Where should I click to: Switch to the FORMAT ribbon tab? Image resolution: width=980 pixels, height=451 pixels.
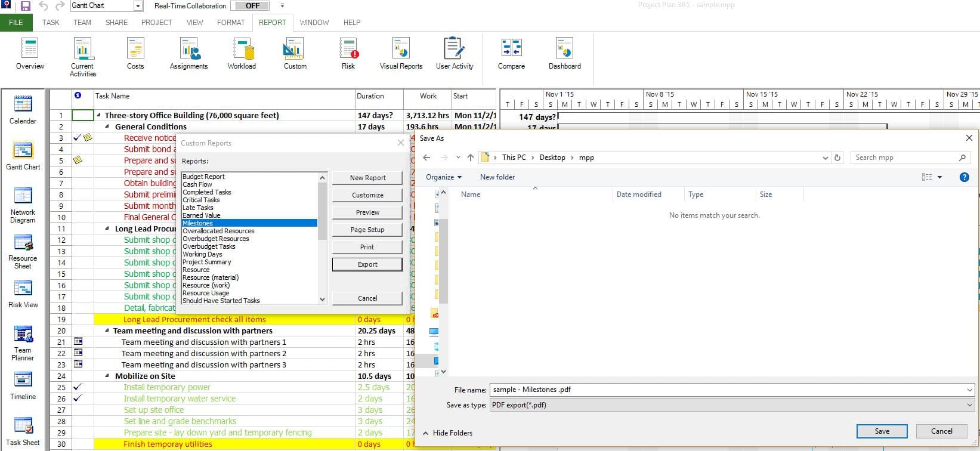[231, 23]
